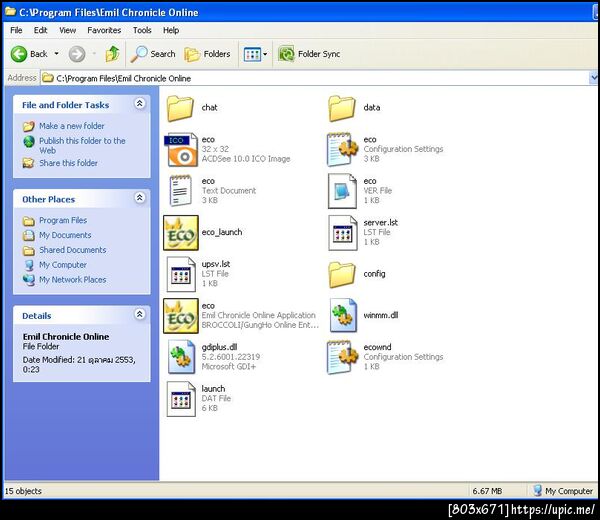
Task: Go to My Computer in Other Places
Action: 63,265
